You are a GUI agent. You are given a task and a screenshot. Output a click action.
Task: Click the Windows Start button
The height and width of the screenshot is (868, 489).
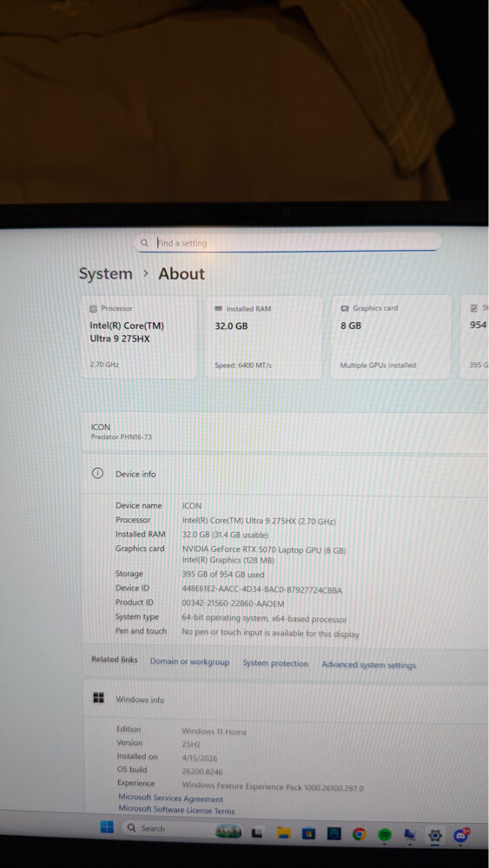point(107,827)
